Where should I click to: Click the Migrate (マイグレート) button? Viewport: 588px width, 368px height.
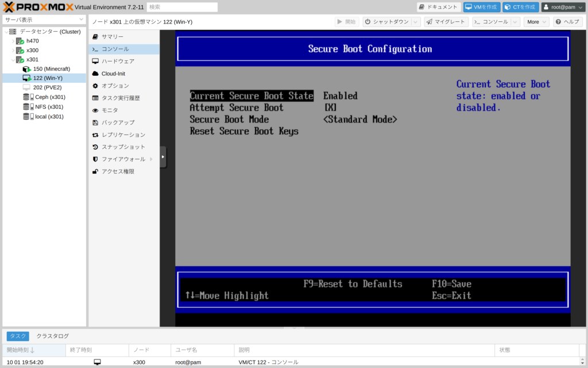(x=446, y=22)
